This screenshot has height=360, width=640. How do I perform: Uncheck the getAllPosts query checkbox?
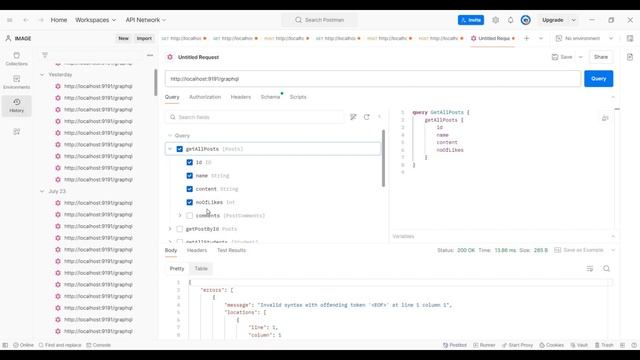coord(180,149)
